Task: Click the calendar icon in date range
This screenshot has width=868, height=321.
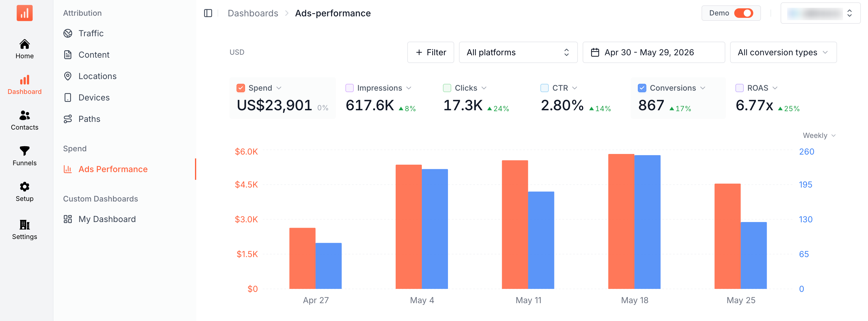Action: [595, 53]
